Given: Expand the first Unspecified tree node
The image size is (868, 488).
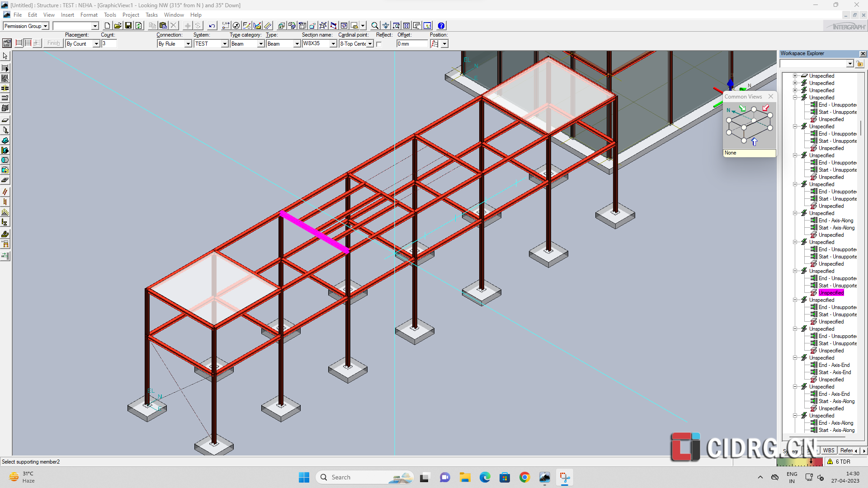Looking at the screenshot, I should [x=795, y=76].
